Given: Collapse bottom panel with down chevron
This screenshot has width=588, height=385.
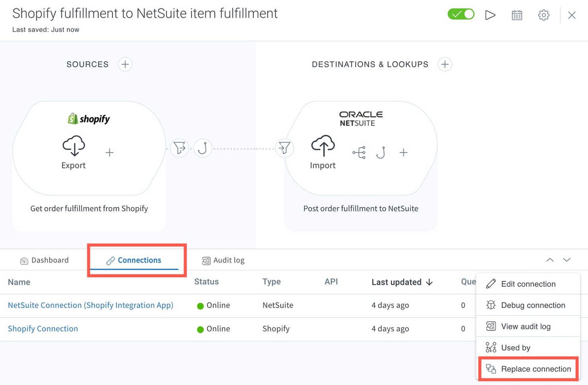Looking at the screenshot, I should pos(567,260).
